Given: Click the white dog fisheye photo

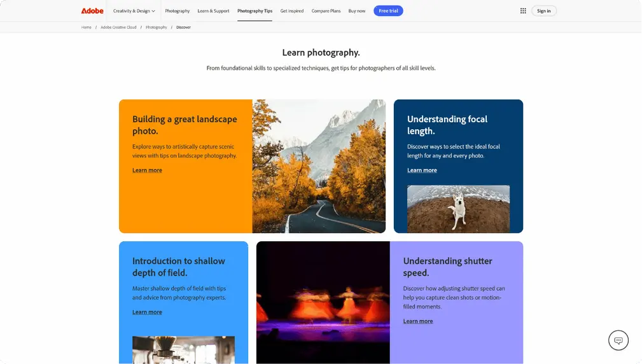Looking at the screenshot, I should 458,208.
